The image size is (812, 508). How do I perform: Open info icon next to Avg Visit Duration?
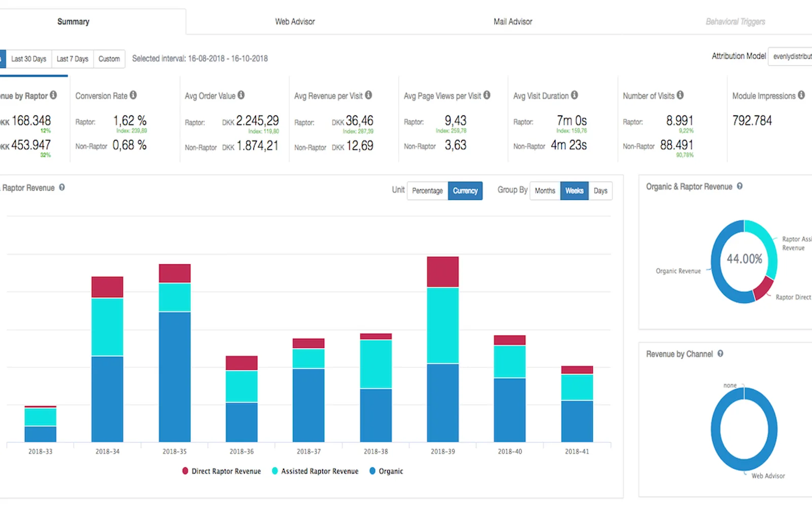pos(574,95)
